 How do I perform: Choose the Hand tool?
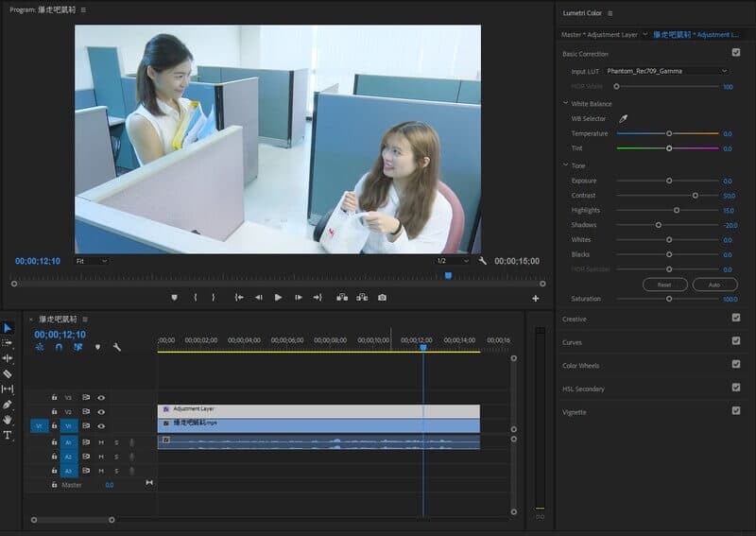pos(8,420)
